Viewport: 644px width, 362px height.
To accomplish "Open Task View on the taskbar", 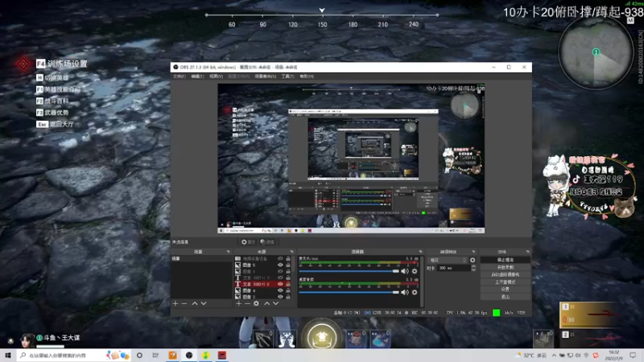I will (155, 355).
